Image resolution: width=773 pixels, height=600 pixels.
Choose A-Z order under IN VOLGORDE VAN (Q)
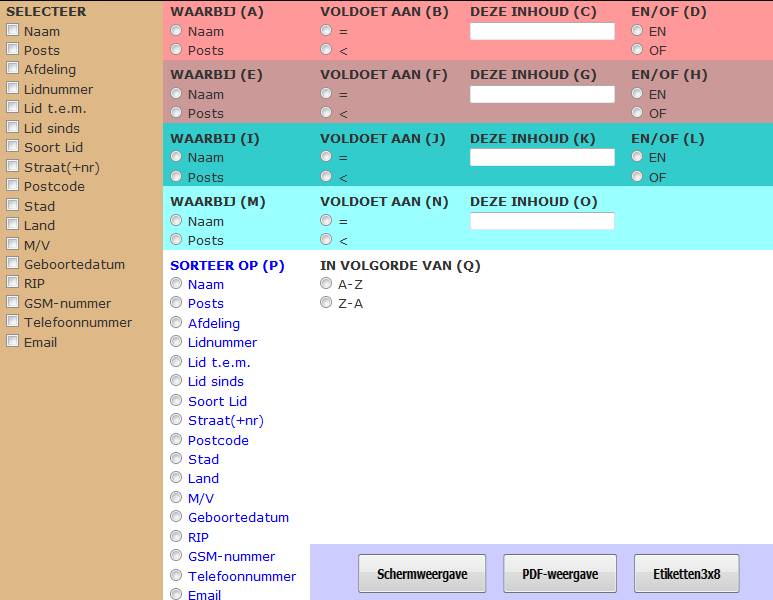point(326,283)
